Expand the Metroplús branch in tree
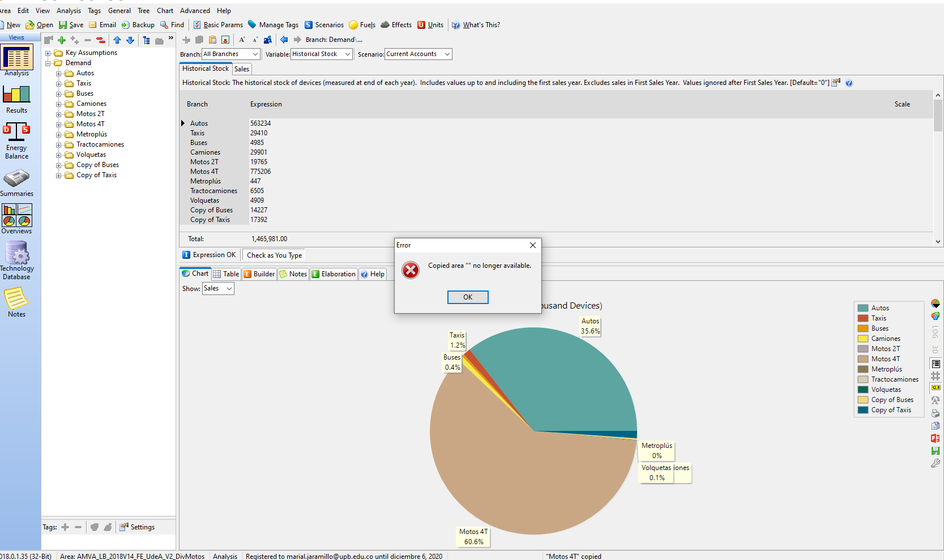 click(x=58, y=135)
